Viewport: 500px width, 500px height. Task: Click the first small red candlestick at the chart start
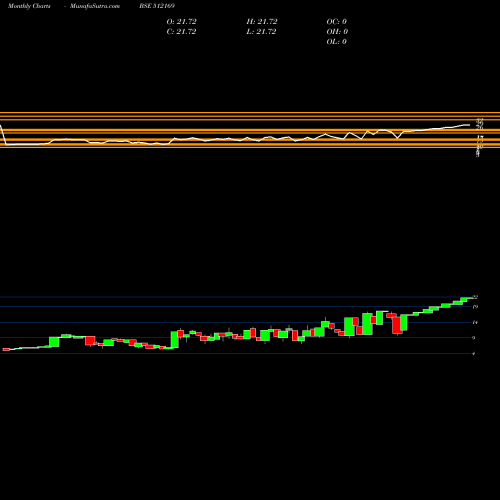(x=6, y=349)
